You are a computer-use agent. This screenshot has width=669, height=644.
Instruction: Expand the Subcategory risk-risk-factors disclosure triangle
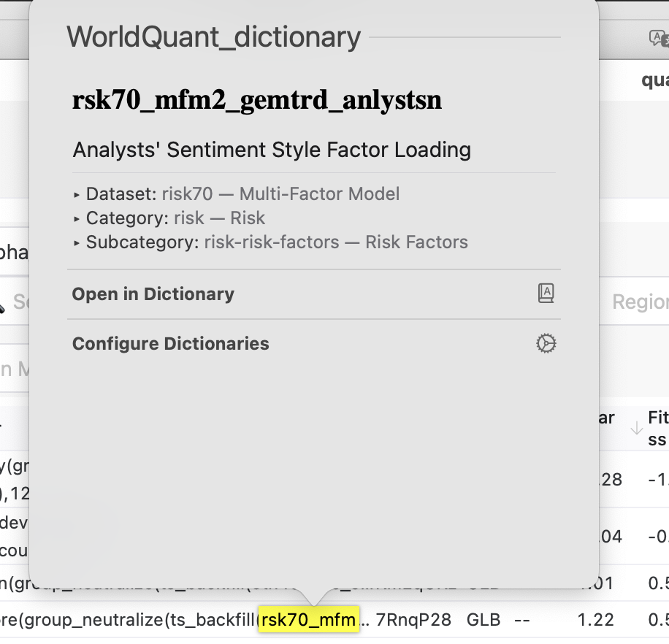pyautogui.click(x=77, y=243)
